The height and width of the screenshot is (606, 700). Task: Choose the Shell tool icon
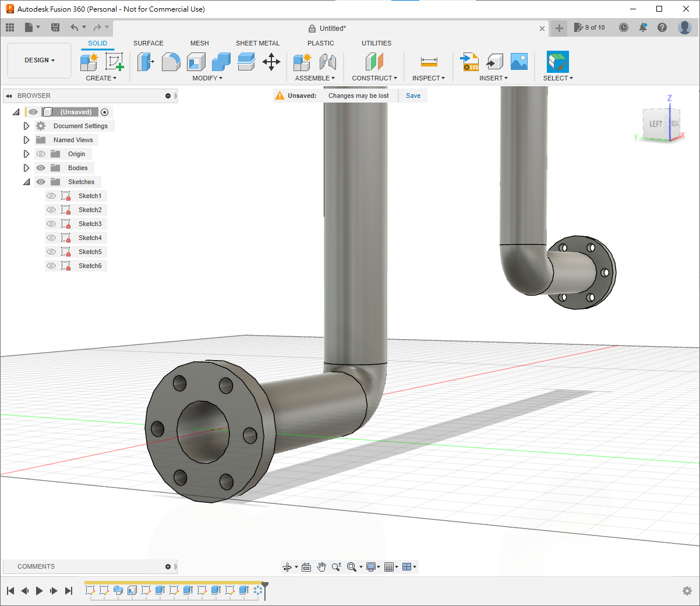pos(196,62)
